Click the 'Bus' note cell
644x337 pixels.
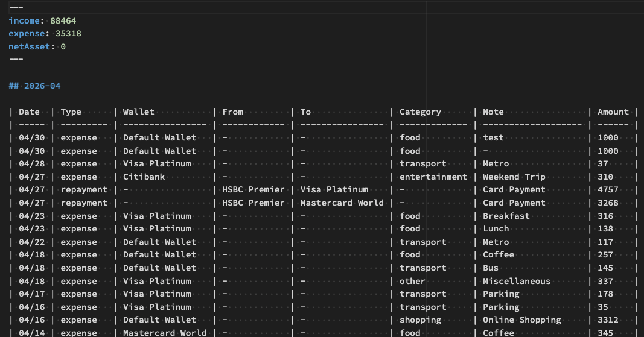click(491, 268)
